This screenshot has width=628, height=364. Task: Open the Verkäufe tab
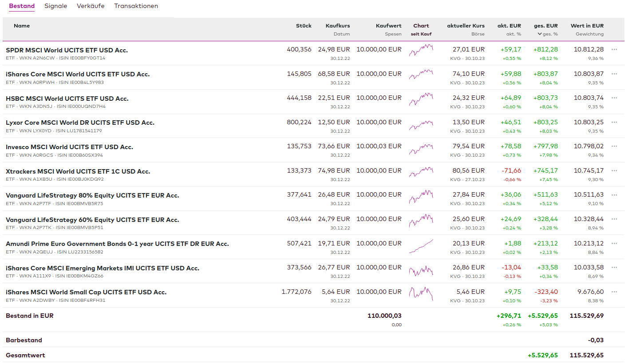[x=91, y=6]
